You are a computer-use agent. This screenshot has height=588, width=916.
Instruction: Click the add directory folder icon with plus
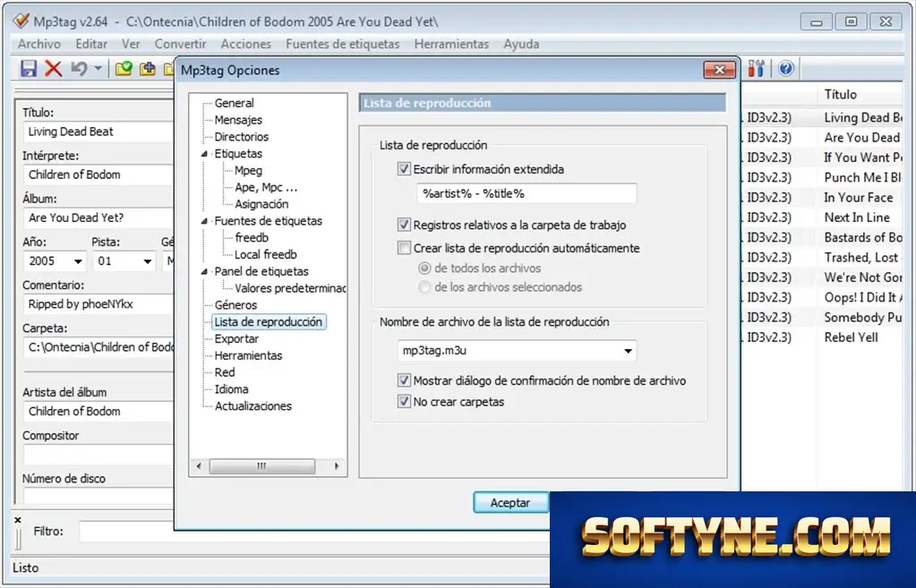point(147,69)
